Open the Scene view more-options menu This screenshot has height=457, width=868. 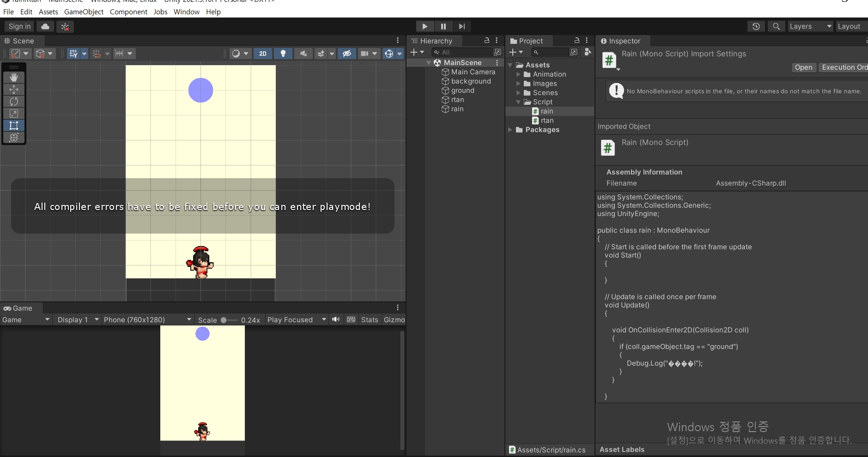tap(398, 41)
